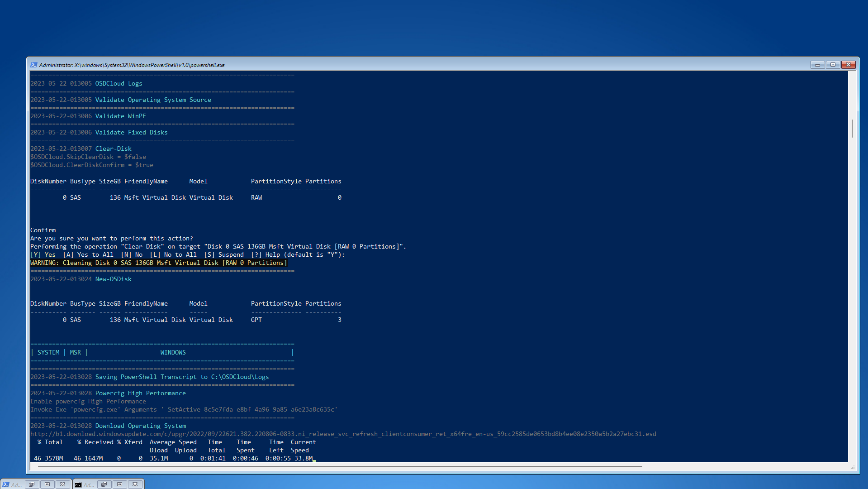The width and height of the screenshot is (868, 489).
Task: Minimize the main PowerShell window
Action: [x=817, y=65]
